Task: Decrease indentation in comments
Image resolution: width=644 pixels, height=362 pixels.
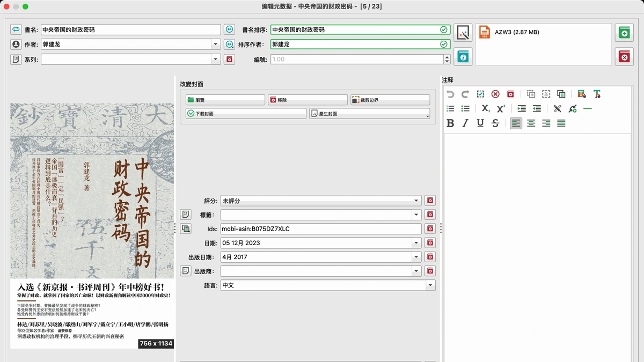Action: 537,108
